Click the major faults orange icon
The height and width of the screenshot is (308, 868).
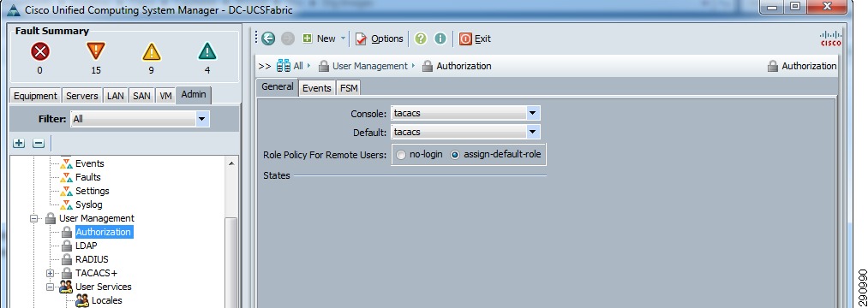pos(96,51)
